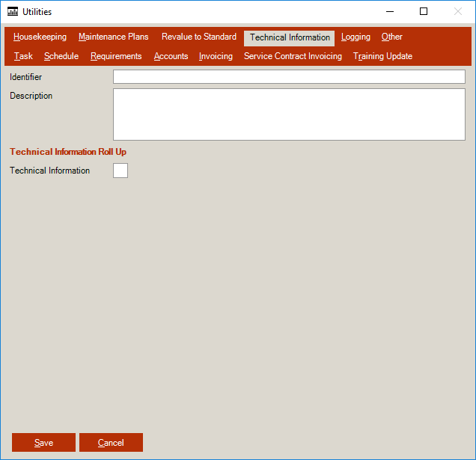
Task: Switch to the Maintenance Plans tab
Action: (114, 37)
